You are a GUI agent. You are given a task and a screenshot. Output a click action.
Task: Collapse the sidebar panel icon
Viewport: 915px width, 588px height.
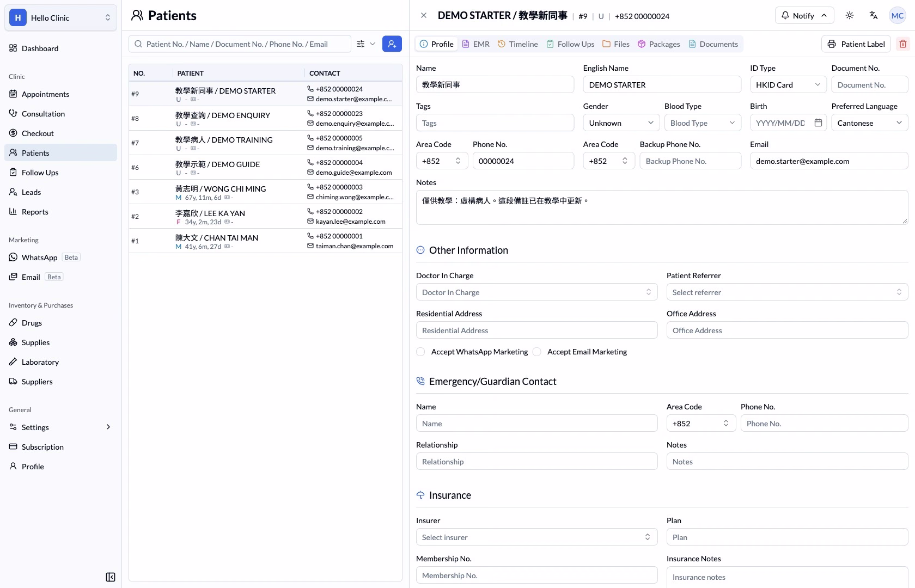click(110, 577)
